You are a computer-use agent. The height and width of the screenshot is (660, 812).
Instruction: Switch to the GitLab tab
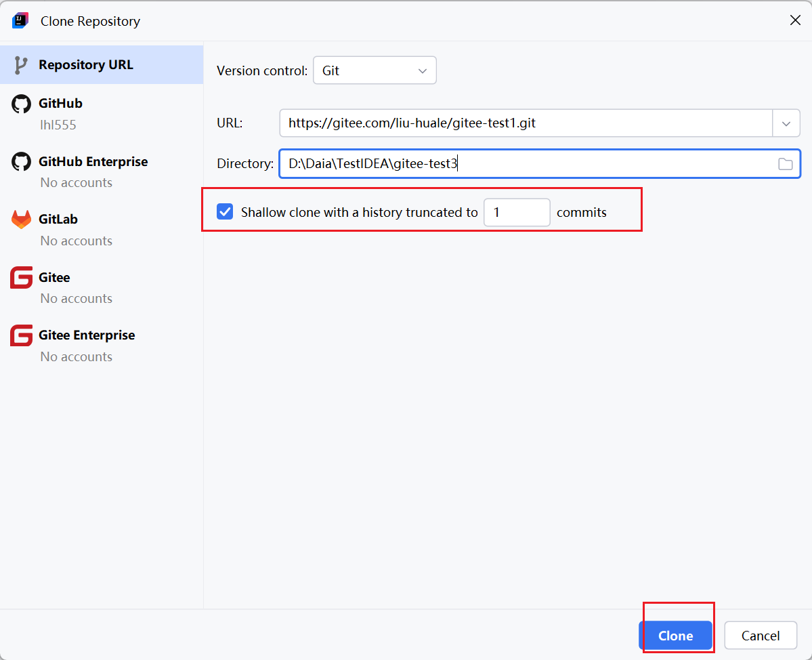point(102,230)
